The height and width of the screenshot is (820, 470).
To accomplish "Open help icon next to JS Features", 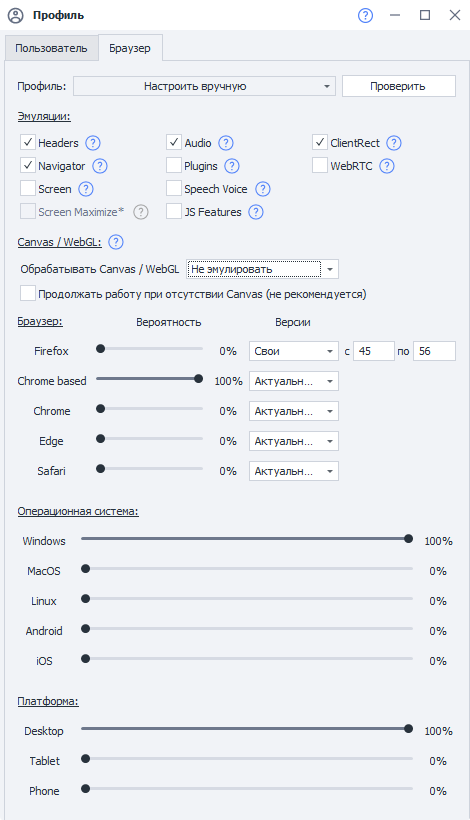I will click(x=256, y=212).
